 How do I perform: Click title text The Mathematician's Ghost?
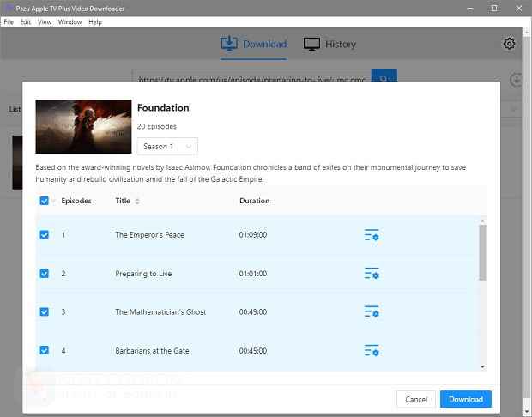[160, 311]
